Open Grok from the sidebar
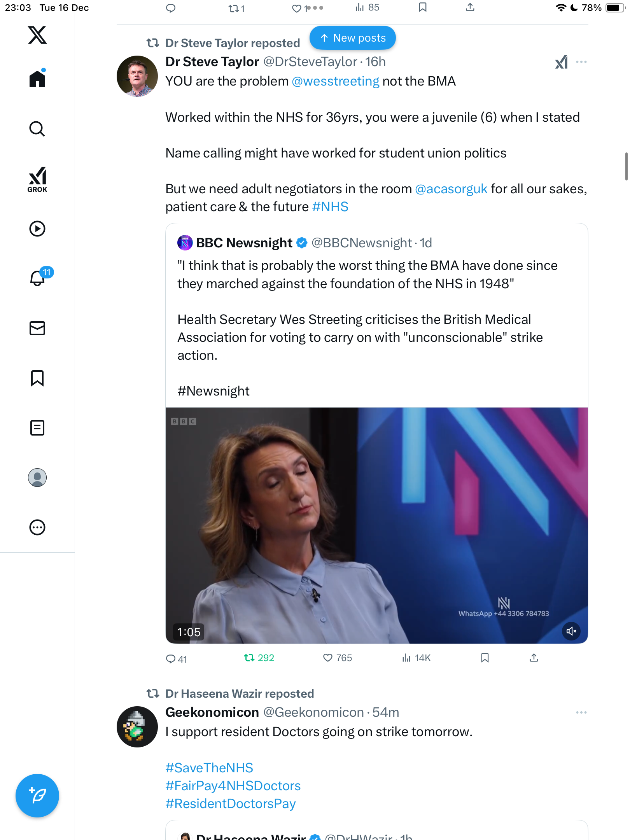Image resolution: width=630 pixels, height=840 pixels. [x=37, y=179]
